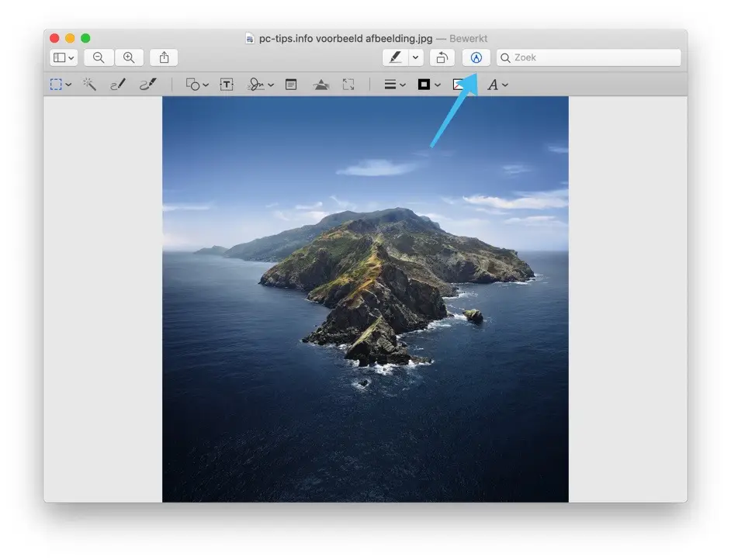Open the Signature tool menu
731x560 pixels.
(260, 85)
